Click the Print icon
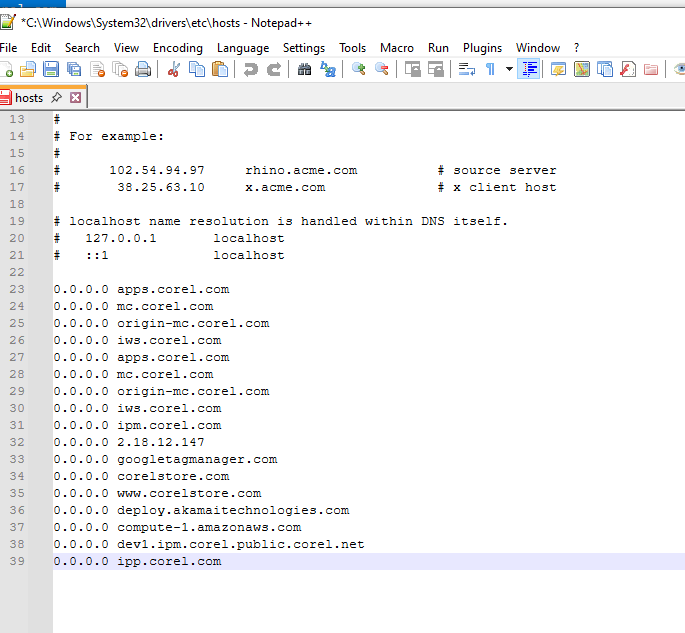Image resolution: width=685 pixels, height=633 pixels. (x=143, y=69)
